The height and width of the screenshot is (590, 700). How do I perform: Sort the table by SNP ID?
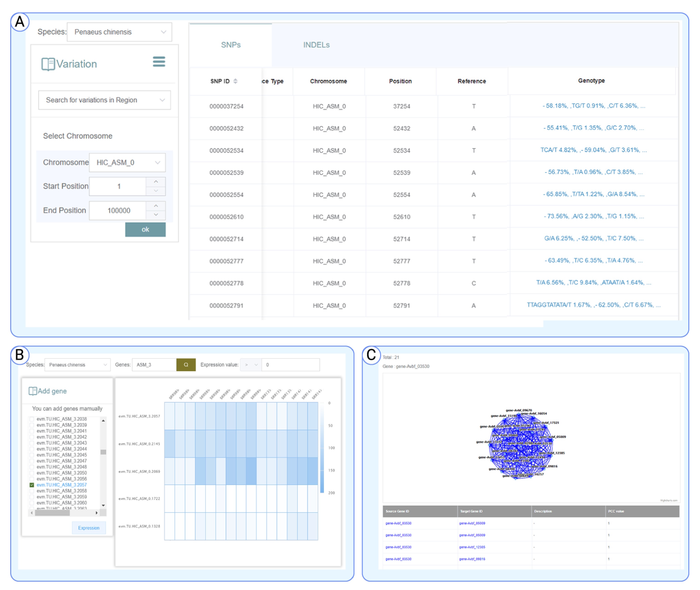235,81
